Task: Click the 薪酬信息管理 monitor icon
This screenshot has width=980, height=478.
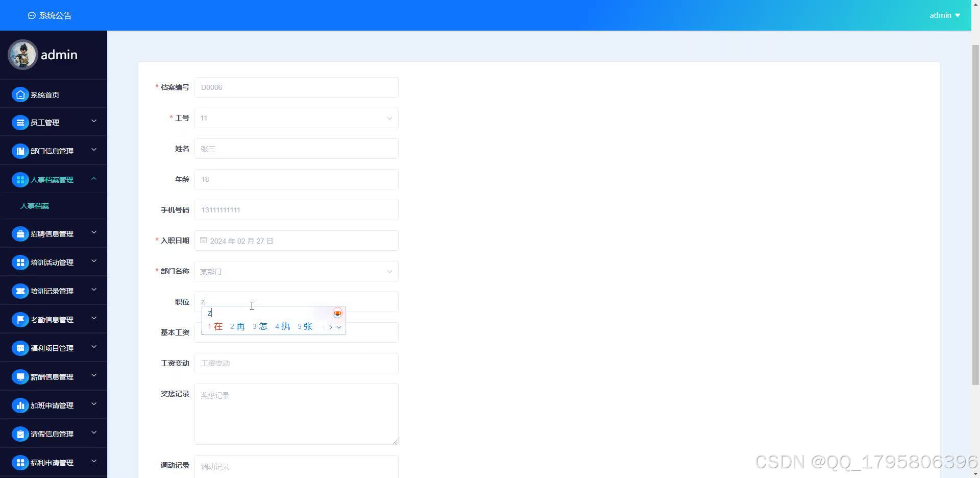Action: (20, 377)
